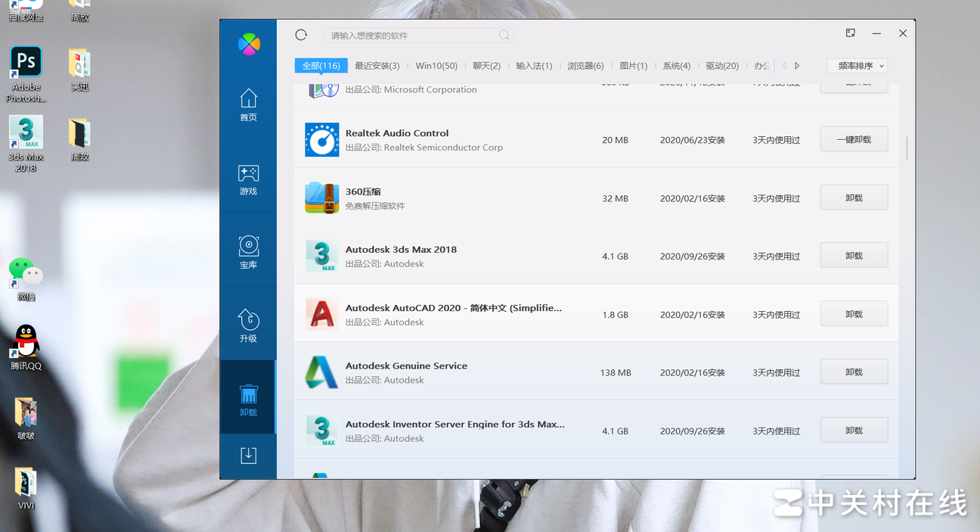Click the refresh icon beside search box
Screen dimensions: 980x532
point(301,35)
